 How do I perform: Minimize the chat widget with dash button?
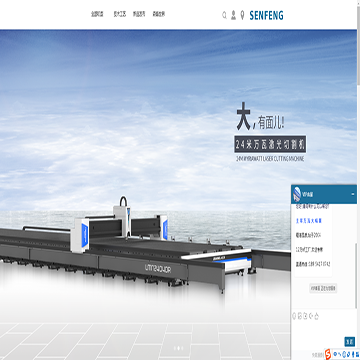click(353, 194)
